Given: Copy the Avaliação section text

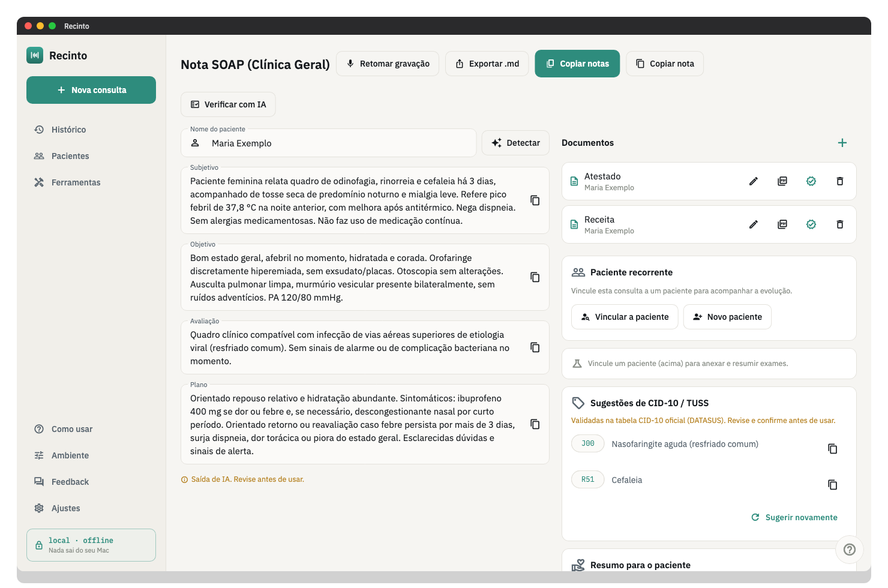Looking at the screenshot, I should [x=535, y=347].
